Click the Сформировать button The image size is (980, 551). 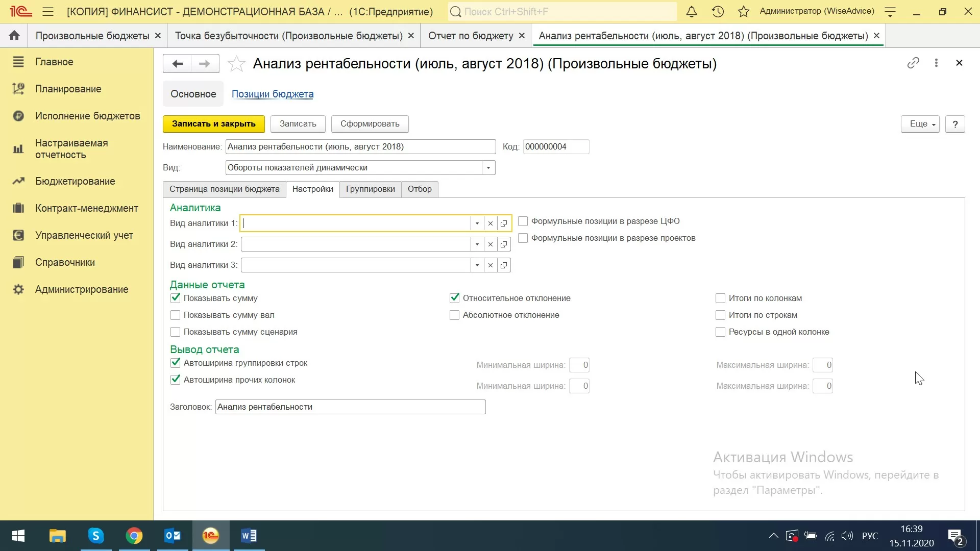370,124
